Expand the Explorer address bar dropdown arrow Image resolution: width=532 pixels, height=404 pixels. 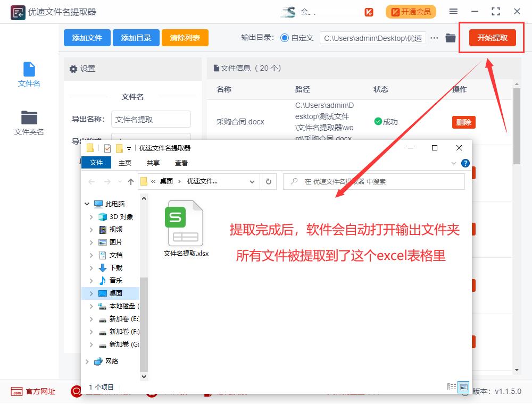click(x=253, y=181)
